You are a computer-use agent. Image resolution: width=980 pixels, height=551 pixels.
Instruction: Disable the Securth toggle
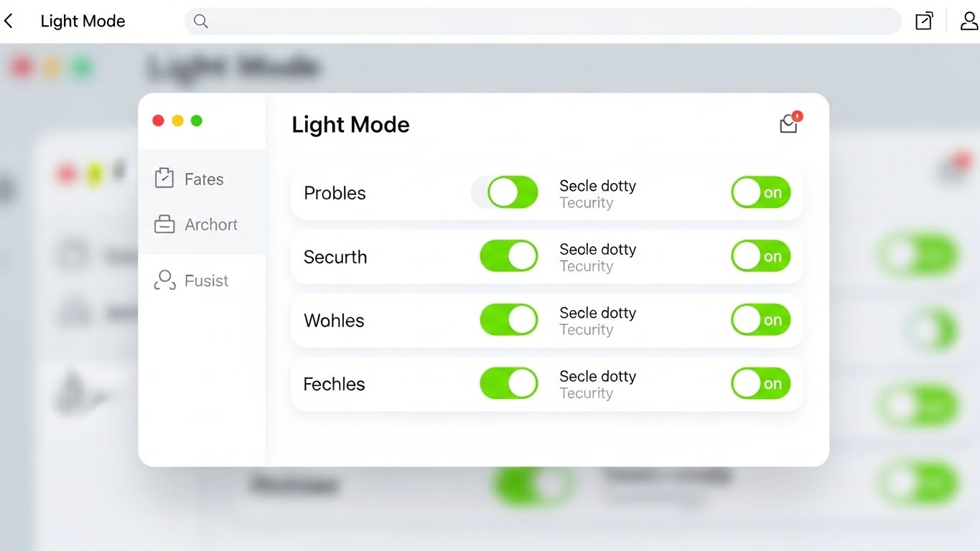pos(509,255)
